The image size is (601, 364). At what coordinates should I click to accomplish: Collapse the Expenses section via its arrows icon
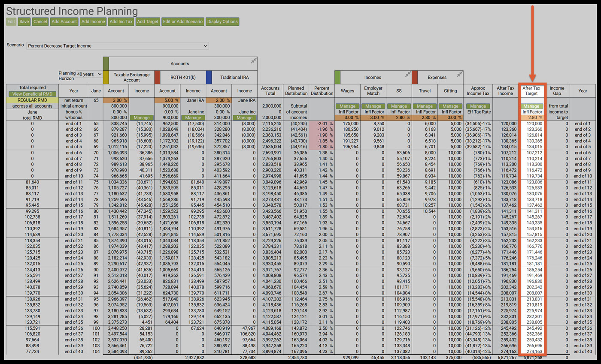point(460,75)
